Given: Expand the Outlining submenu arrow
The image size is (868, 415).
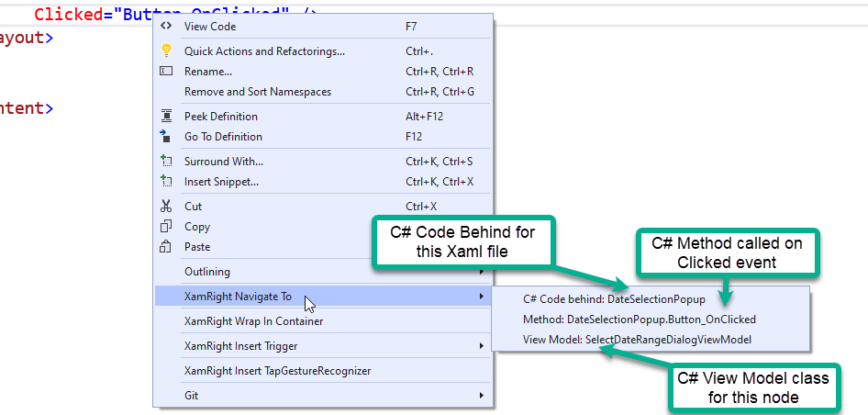Looking at the screenshot, I should (482, 272).
